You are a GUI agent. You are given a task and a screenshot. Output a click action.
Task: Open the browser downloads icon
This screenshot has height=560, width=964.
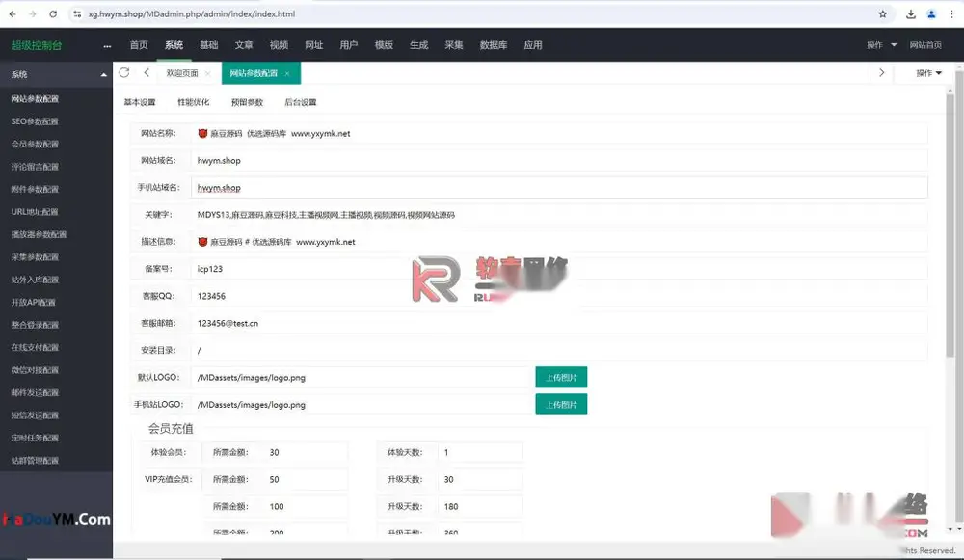coord(911,14)
